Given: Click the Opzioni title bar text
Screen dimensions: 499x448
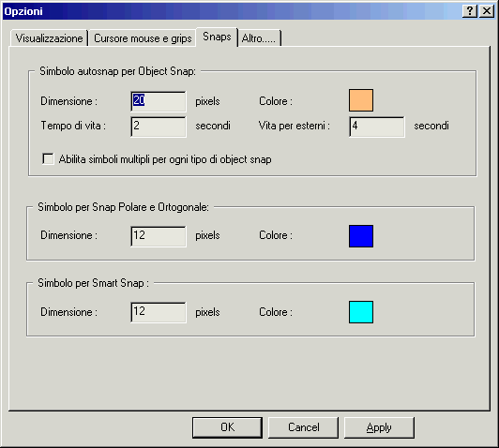Looking at the screenshot, I should tap(23, 11).
